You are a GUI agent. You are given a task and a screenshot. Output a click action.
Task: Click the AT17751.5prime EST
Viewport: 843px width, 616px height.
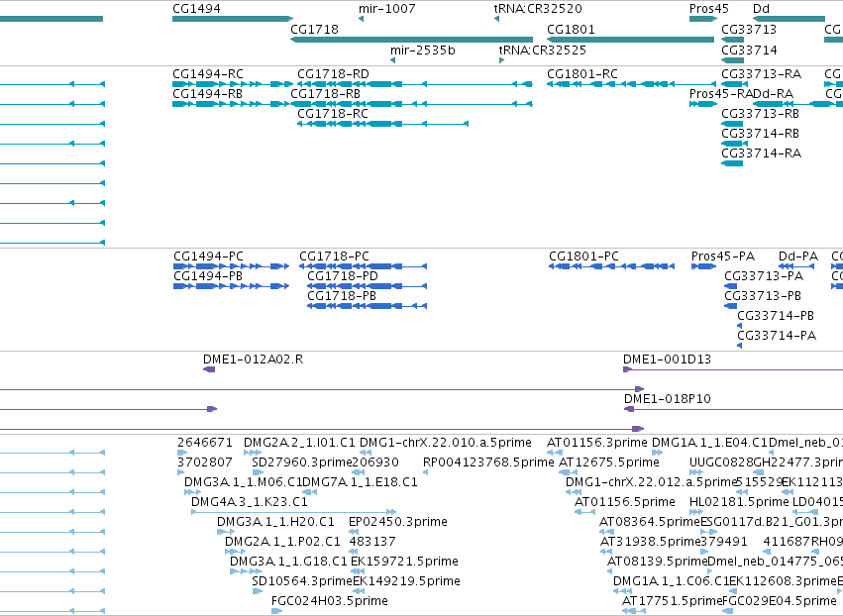tap(634, 611)
